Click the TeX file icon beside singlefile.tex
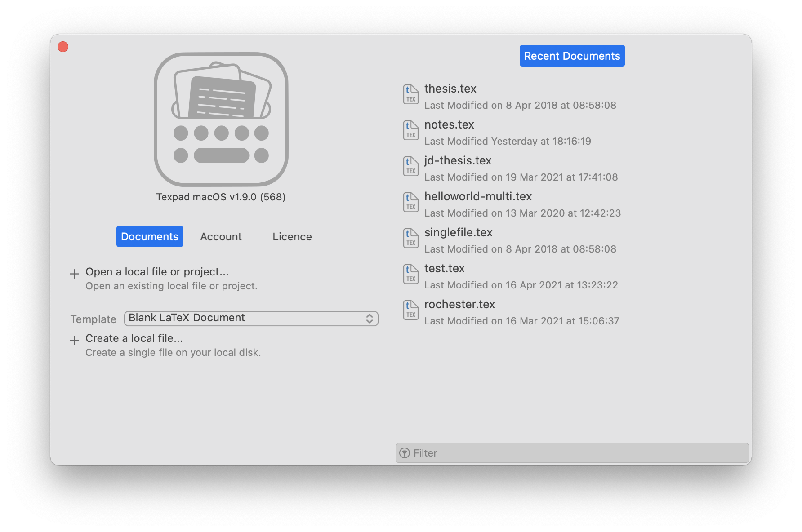The width and height of the screenshot is (802, 532). pos(410,238)
